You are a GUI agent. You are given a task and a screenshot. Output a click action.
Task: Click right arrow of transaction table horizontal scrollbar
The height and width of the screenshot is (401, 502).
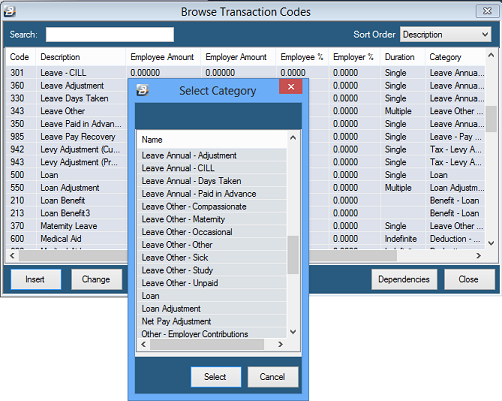click(479, 256)
